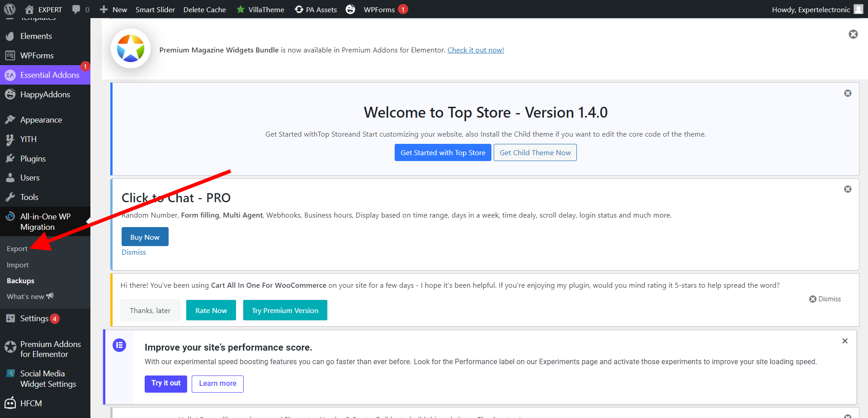The image size is (868, 418).
Task: Open the comments bubble icon
Action: (76, 9)
